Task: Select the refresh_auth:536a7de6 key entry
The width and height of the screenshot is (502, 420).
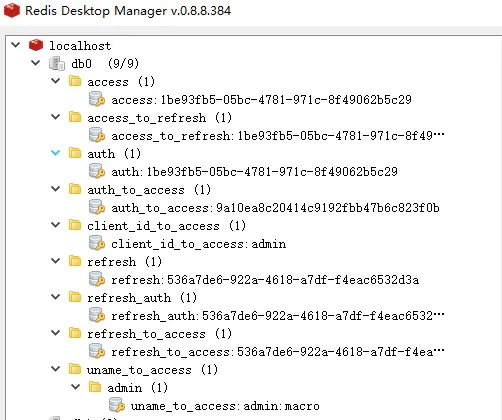Action: point(278,316)
